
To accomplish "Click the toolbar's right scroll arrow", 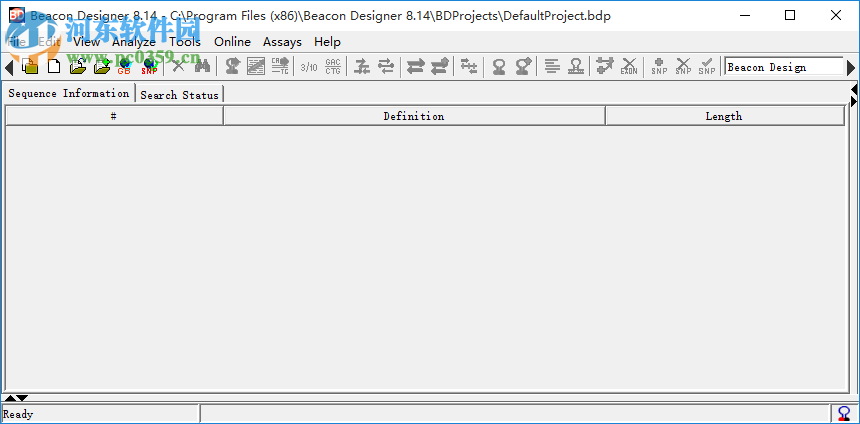I will coord(851,68).
